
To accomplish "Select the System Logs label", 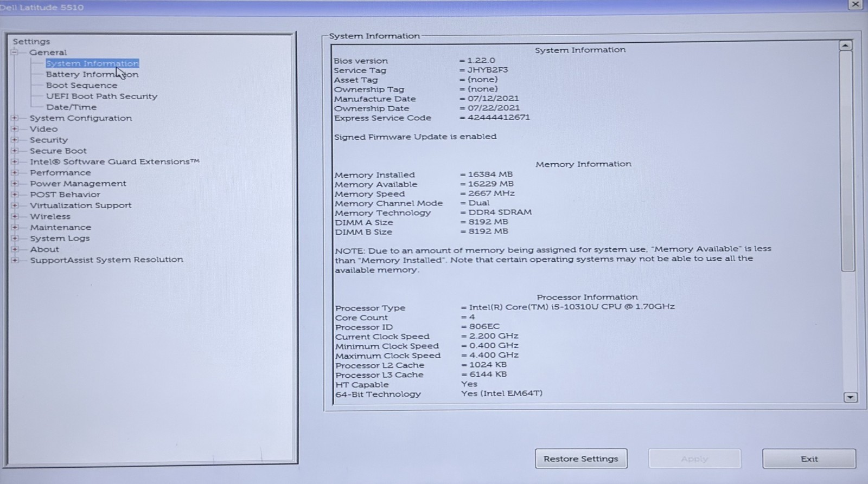I will (60, 238).
